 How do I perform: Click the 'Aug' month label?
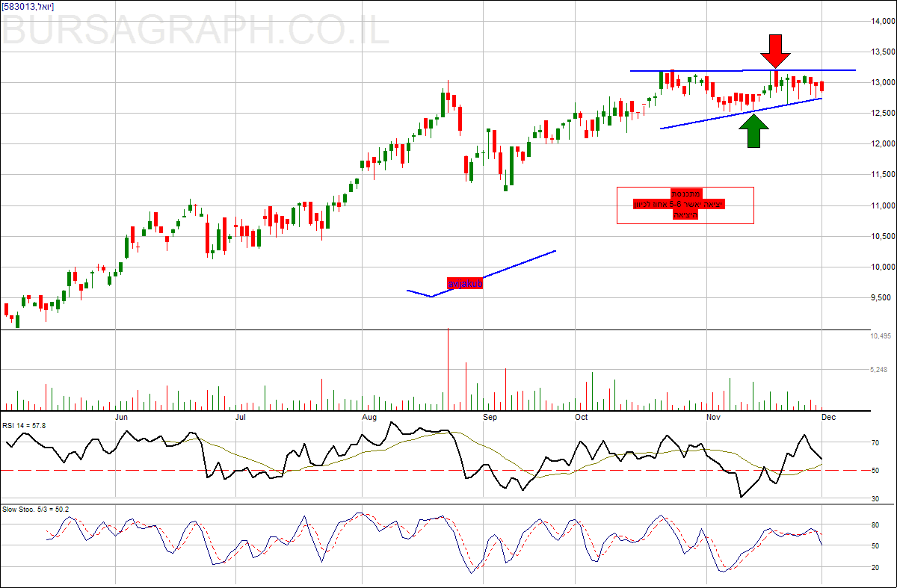[369, 416]
